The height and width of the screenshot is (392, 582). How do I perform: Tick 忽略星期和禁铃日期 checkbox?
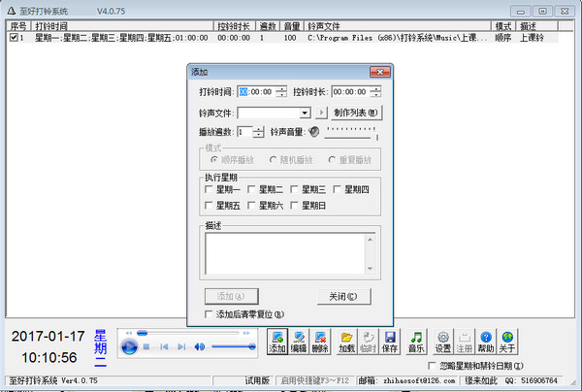[x=433, y=366]
